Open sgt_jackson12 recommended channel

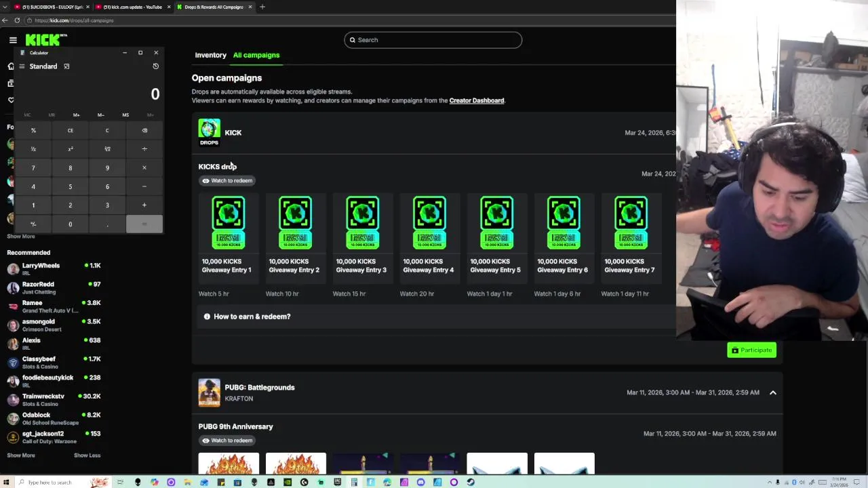tap(54, 436)
